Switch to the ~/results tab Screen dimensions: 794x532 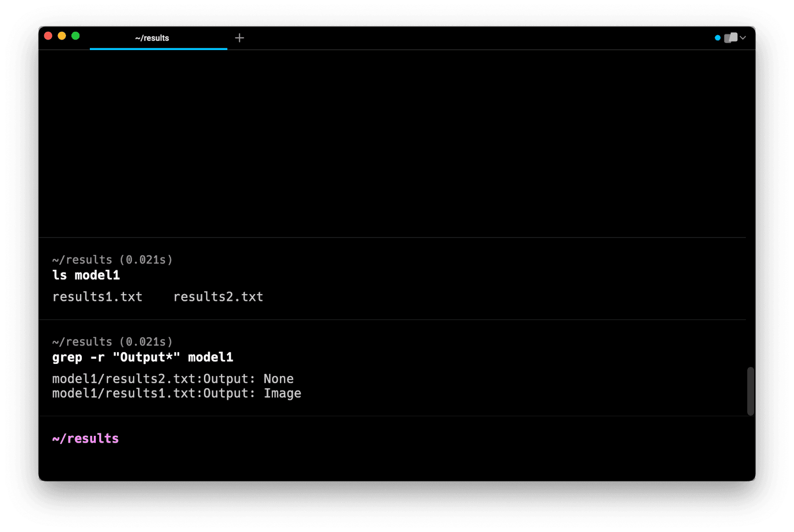[x=152, y=38]
